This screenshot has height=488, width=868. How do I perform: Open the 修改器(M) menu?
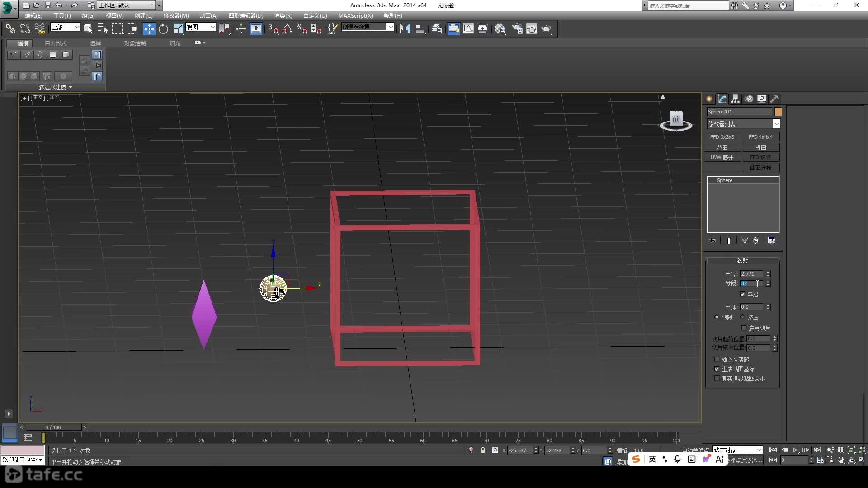[x=176, y=15]
